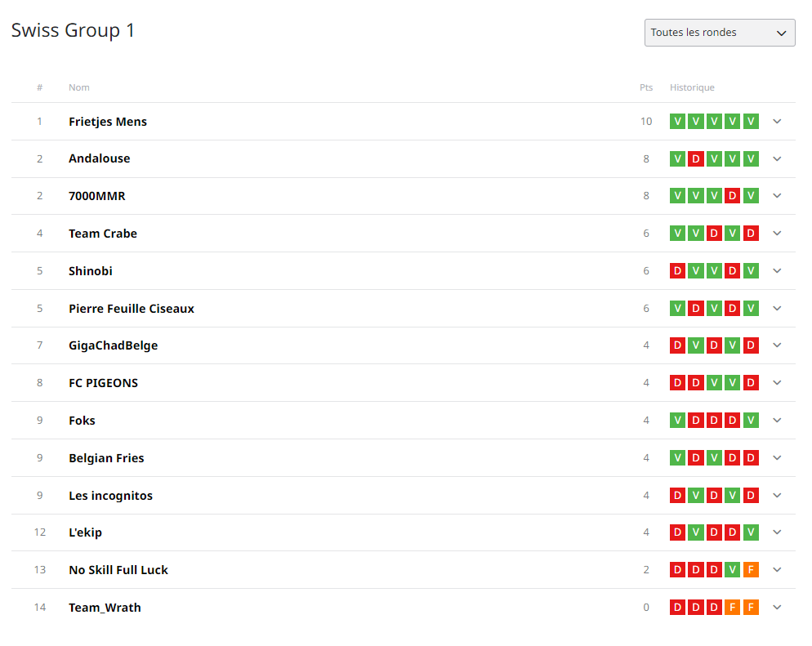Open the Team Crabe team name
The height and width of the screenshot is (646, 812).
pos(103,234)
